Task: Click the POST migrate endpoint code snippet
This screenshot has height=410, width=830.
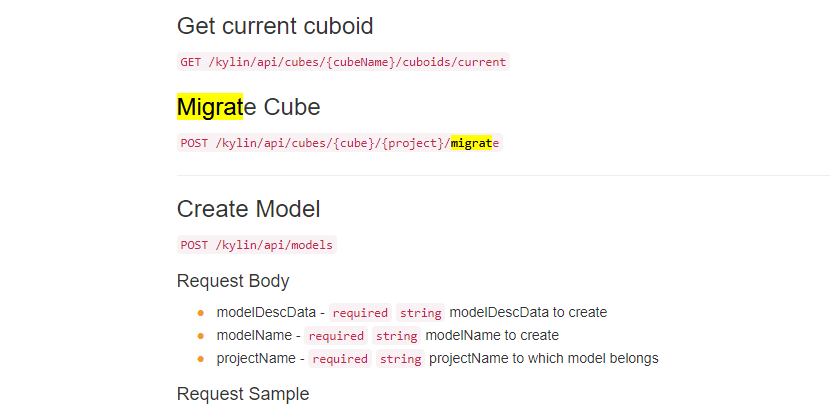Action: click(339, 143)
